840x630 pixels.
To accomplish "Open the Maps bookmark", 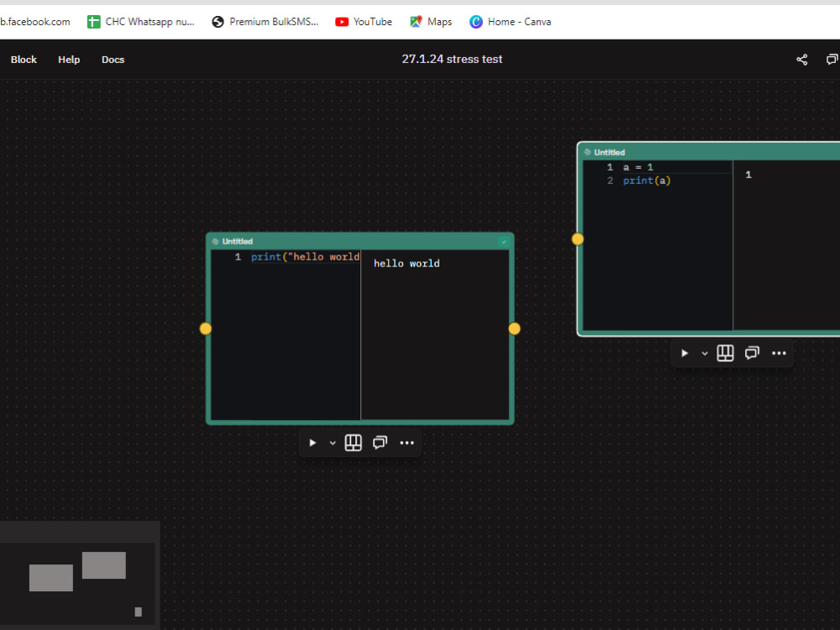I will (x=431, y=22).
